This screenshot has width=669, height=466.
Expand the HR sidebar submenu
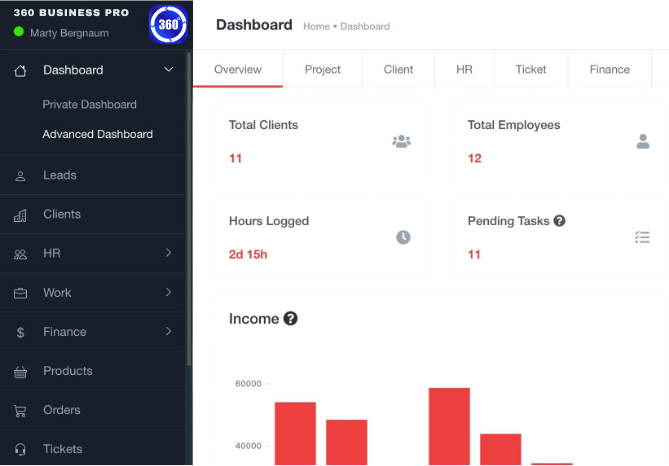click(168, 254)
